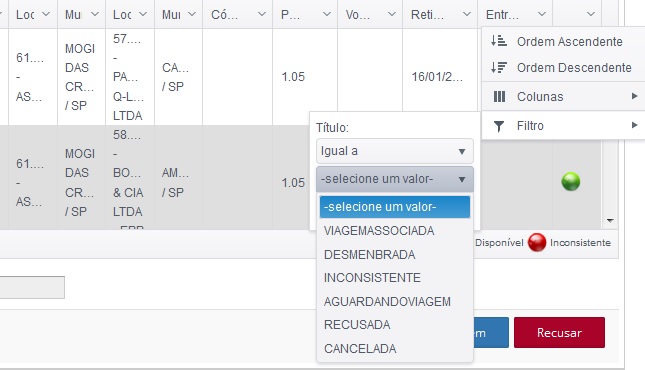Click '1.05' value in second row
This screenshot has height=370, width=645.
coord(293,182)
